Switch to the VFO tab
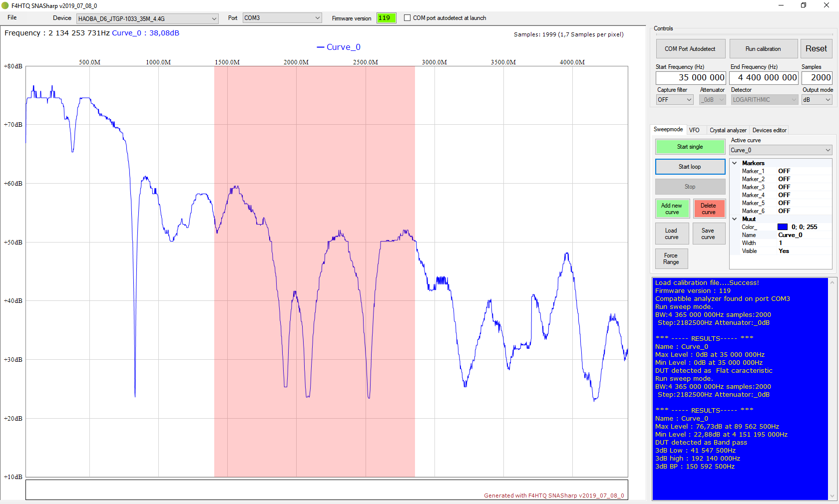 pos(694,130)
